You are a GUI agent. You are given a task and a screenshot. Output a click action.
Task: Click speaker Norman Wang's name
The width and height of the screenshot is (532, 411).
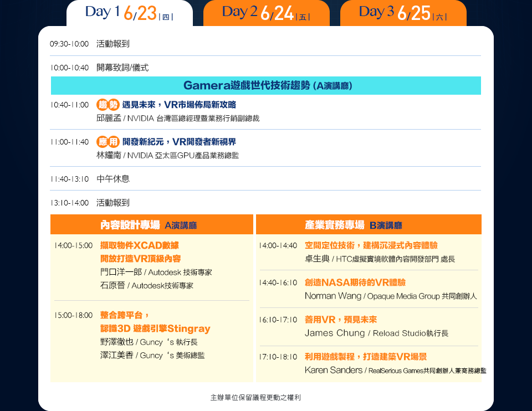click(x=332, y=296)
